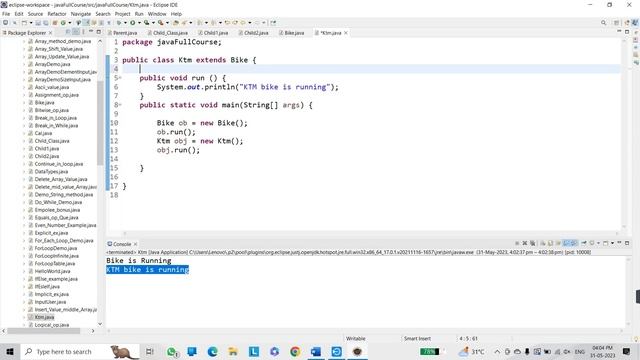Toggle Word Wrap in the Console toolbar
The height and width of the screenshot is (360, 640).
558,243
